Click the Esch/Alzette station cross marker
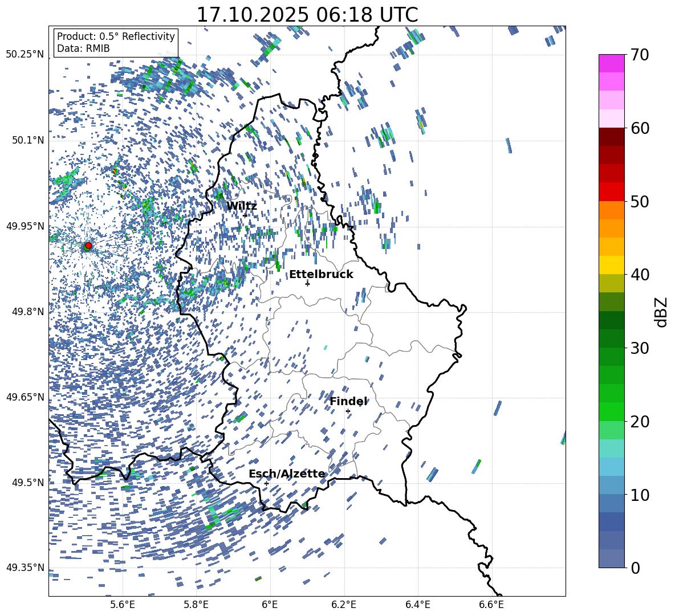 (x=266, y=483)
